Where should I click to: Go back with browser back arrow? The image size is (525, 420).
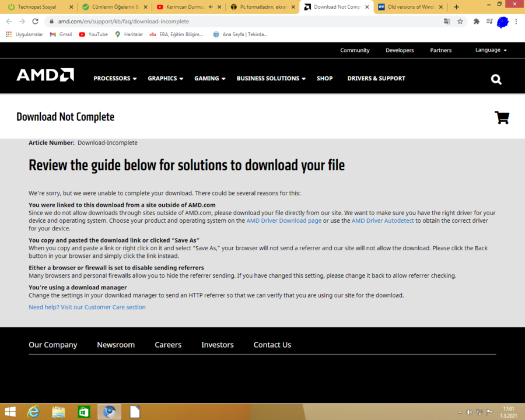pos(9,22)
